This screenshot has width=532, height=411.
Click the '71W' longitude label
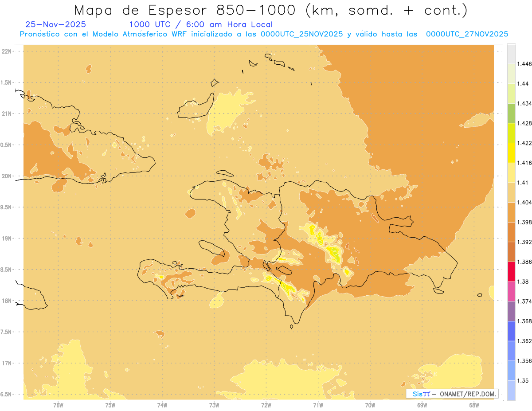pos(318,405)
